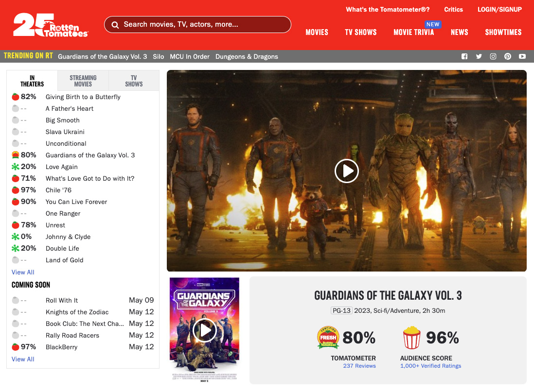Switch to the Streaming Movies tab
The image size is (534, 392).
click(x=83, y=81)
